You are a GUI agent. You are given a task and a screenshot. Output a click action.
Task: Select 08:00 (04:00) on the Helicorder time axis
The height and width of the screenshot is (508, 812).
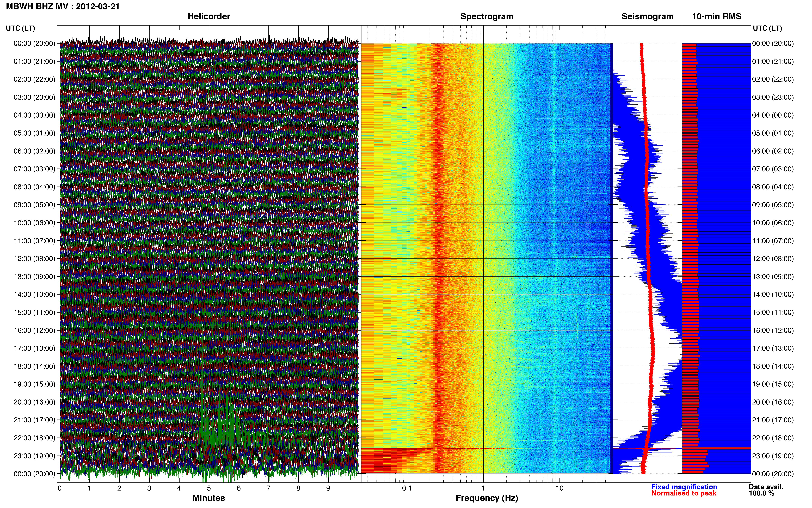[34, 187]
